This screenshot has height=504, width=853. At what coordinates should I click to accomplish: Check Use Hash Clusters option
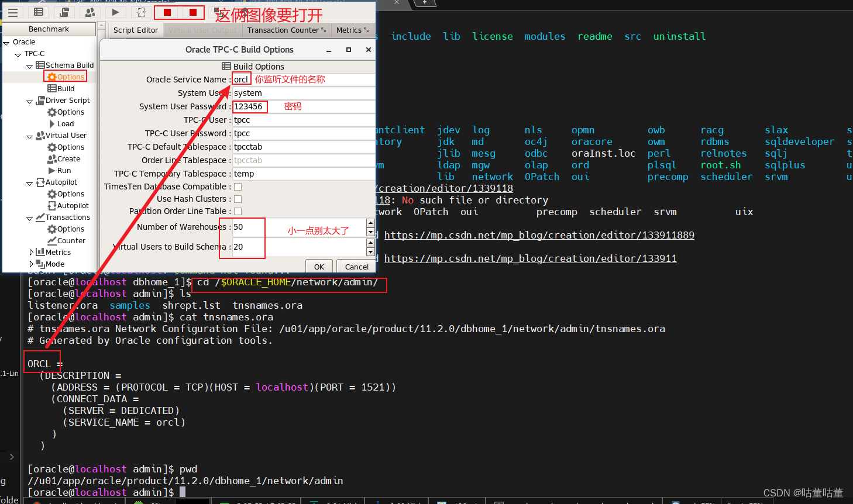point(238,198)
